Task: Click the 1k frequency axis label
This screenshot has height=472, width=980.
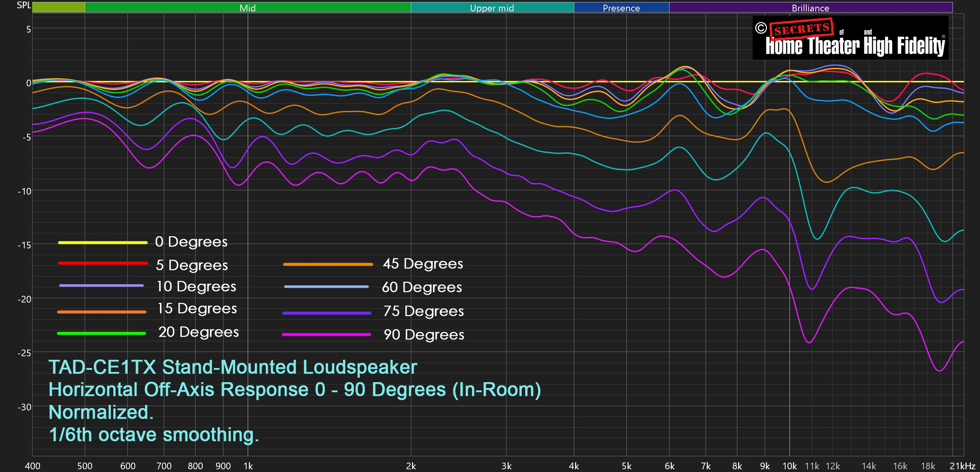Action: pyautogui.click(x=248, y=466)
